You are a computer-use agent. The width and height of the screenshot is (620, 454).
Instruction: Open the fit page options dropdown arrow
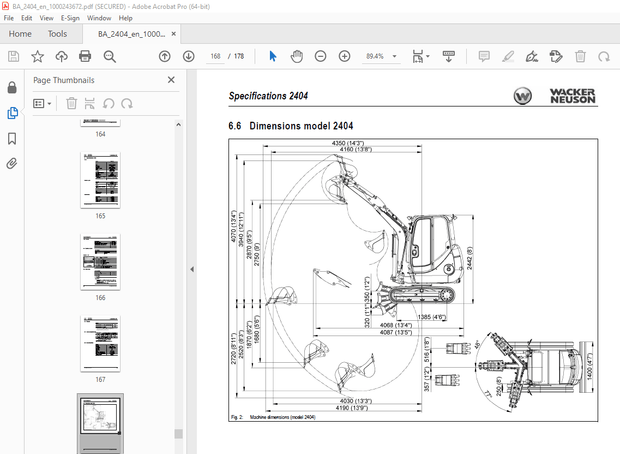click(x=428, y=57)
